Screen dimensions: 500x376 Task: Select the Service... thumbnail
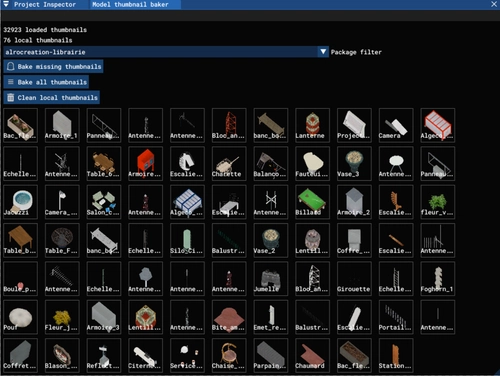pos(187,355)
